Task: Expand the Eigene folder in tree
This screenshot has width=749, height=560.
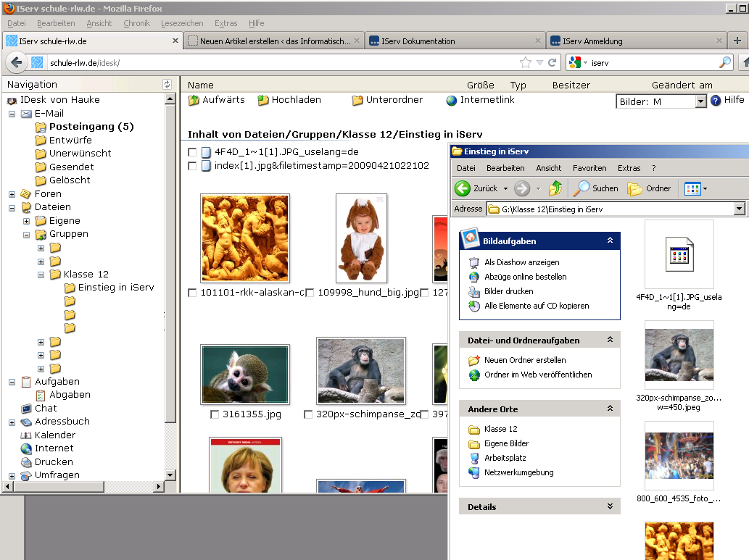Action: (27, 221)
